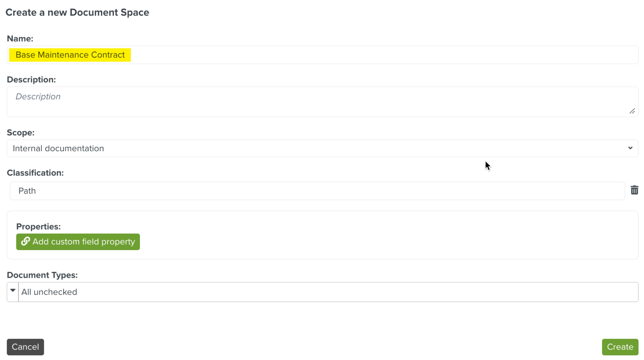Click the Create button
The height and width of the screenshot is (360, 644).
[x=620, y=347]
